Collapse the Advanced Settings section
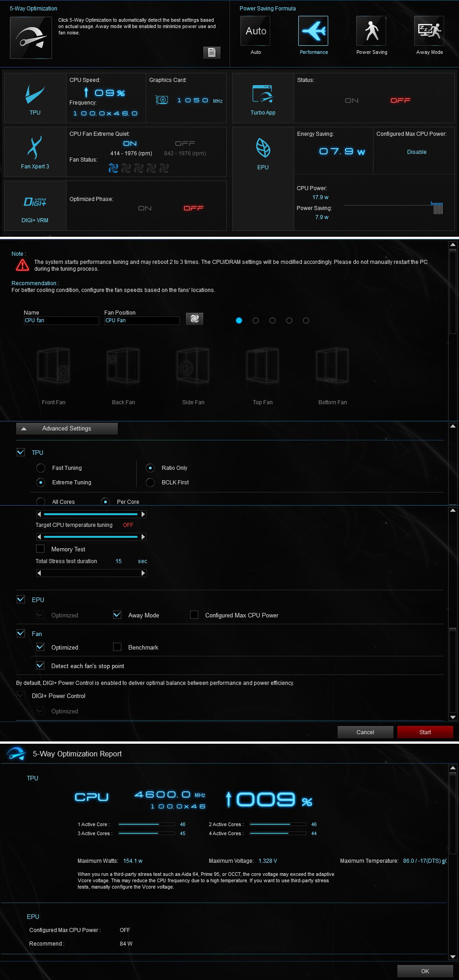This screenshot has height=980, width=459. pyautogui.click(x=67, y=428)
